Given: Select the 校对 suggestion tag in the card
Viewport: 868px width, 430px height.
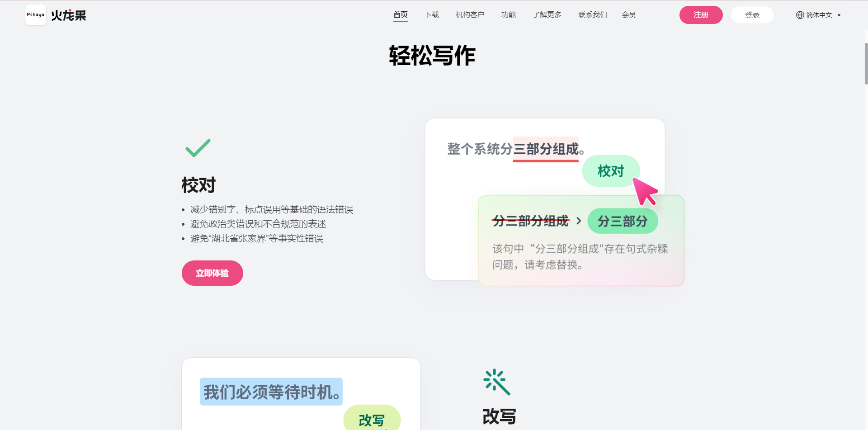Looking at the screenshot, I should point(611,171).
